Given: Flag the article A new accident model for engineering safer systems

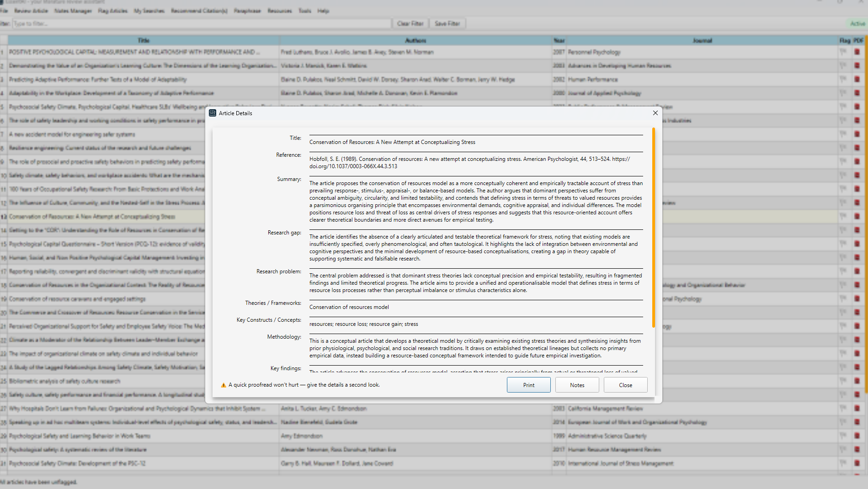Looking at the screenshot, I should (842, 134).
